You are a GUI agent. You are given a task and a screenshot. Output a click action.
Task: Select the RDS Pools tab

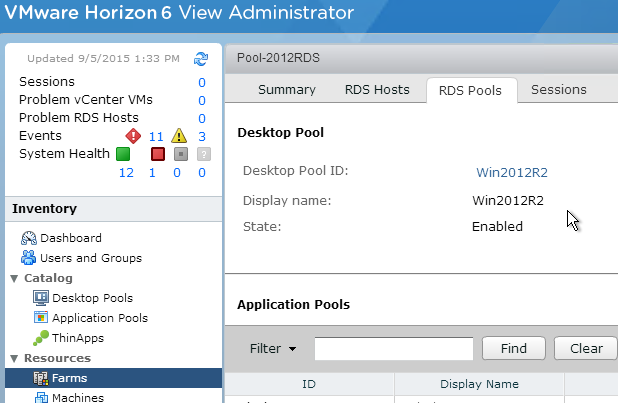point(471,91)
